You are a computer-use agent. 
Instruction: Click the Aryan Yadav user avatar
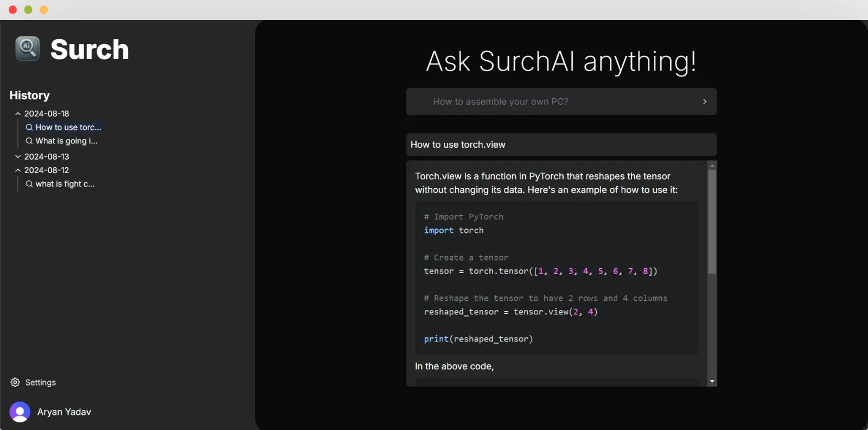20,412
